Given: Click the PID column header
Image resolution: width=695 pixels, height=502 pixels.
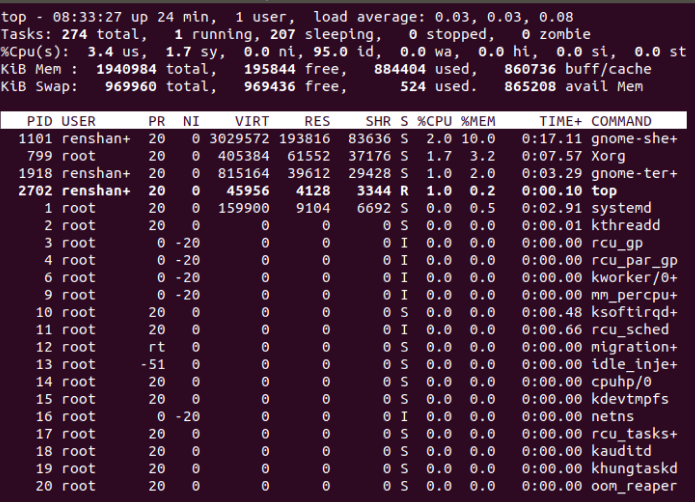Looking at the screenshot, I should [x=39, y=121].
